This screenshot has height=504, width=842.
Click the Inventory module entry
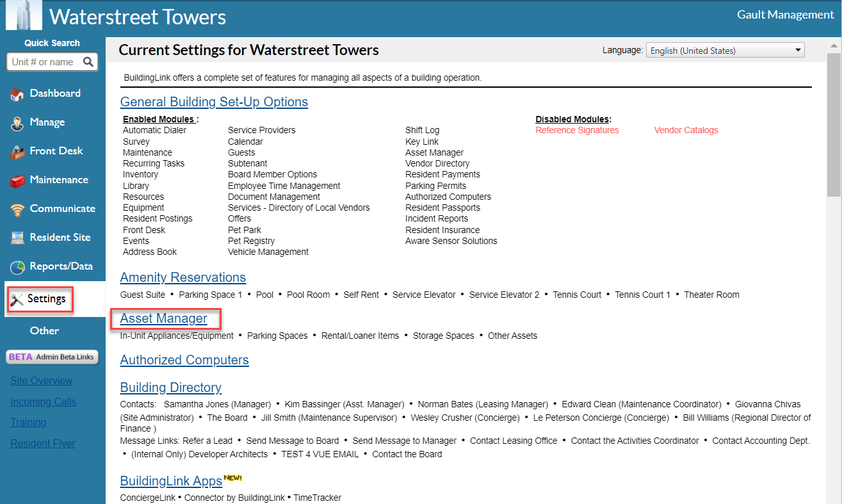(x=140, y=174)
